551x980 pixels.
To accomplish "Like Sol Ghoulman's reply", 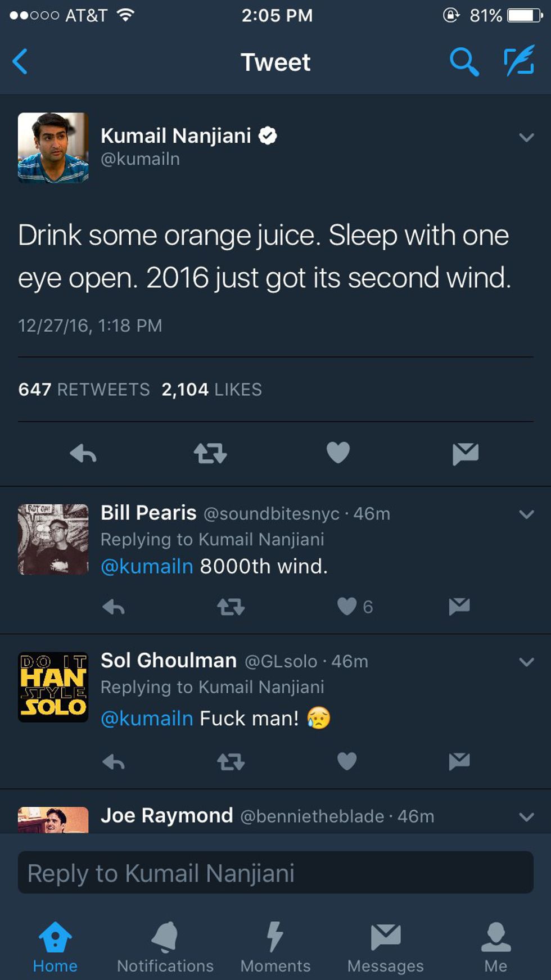I will pos(347,761).
